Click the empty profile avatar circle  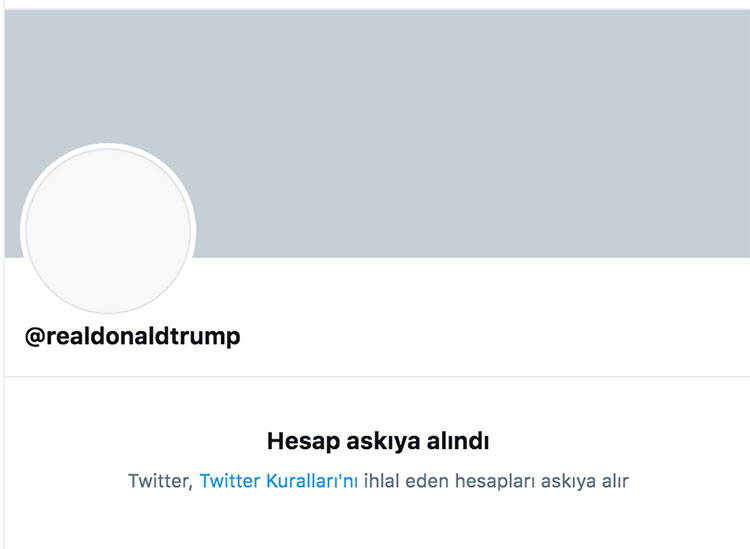[x=108, y=231]
